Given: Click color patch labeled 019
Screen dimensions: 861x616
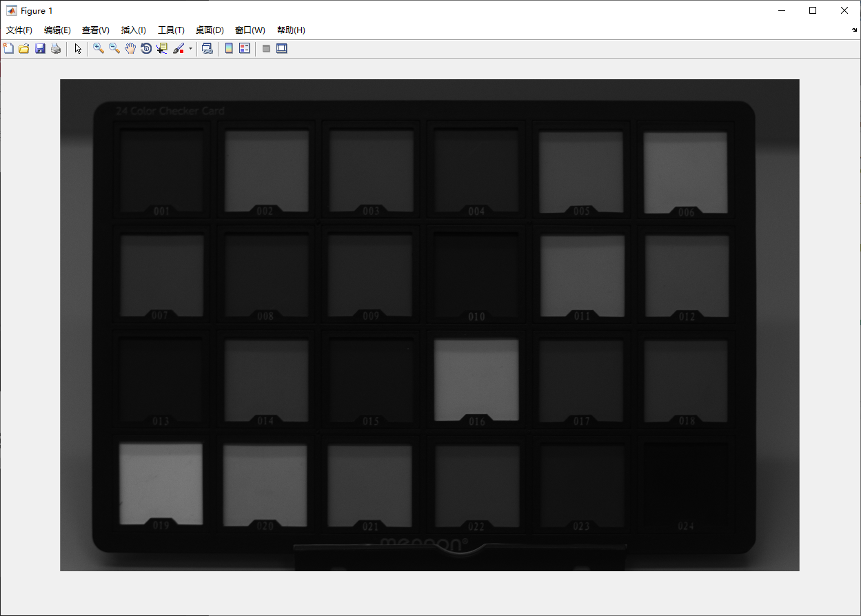Looking at the screenshot, I should [x=161, y=484].
